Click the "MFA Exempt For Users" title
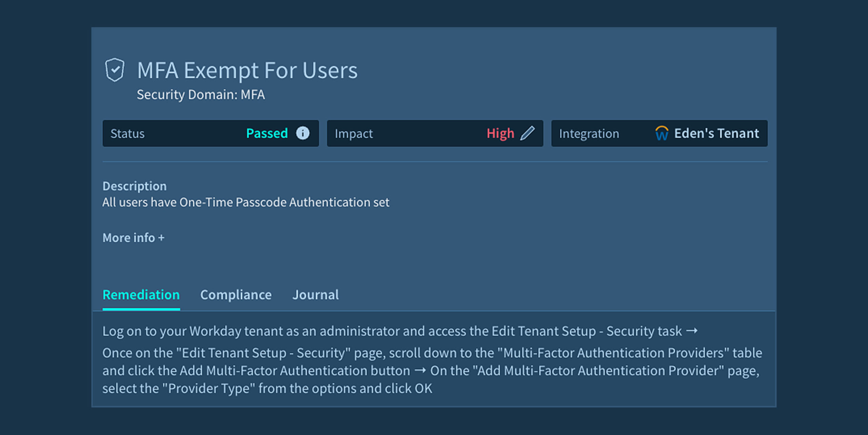Screen dimensions: 868x435 pyautogui.click(x=247, y=70)
